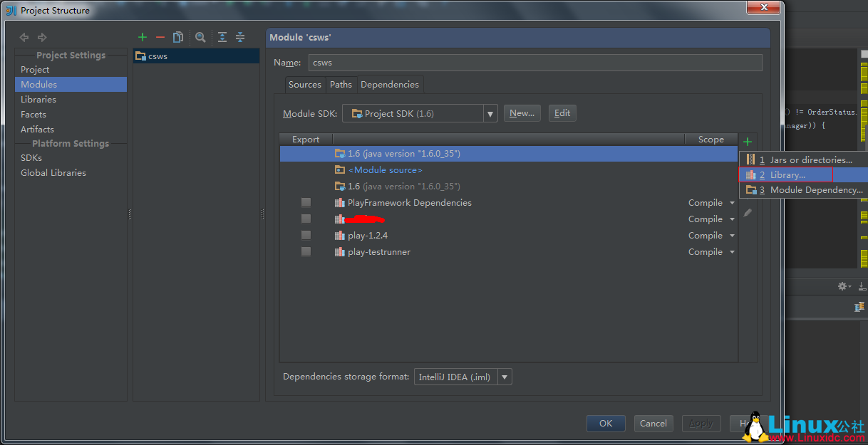
Task: Enable export checkbox for play-1.2.4
Action: [306, 236]
